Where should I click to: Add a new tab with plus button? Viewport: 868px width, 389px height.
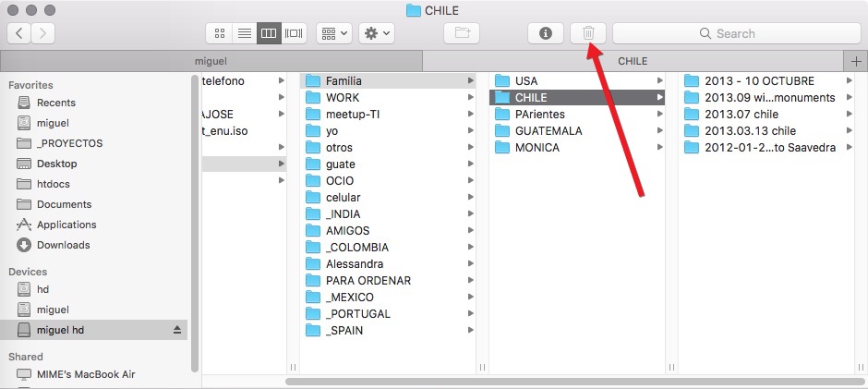click(856, 61)
